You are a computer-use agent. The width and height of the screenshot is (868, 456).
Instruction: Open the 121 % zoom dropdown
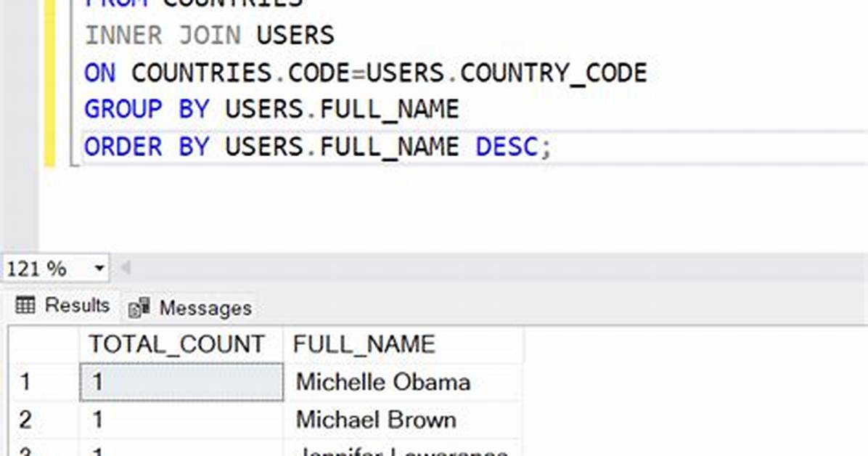99,269
